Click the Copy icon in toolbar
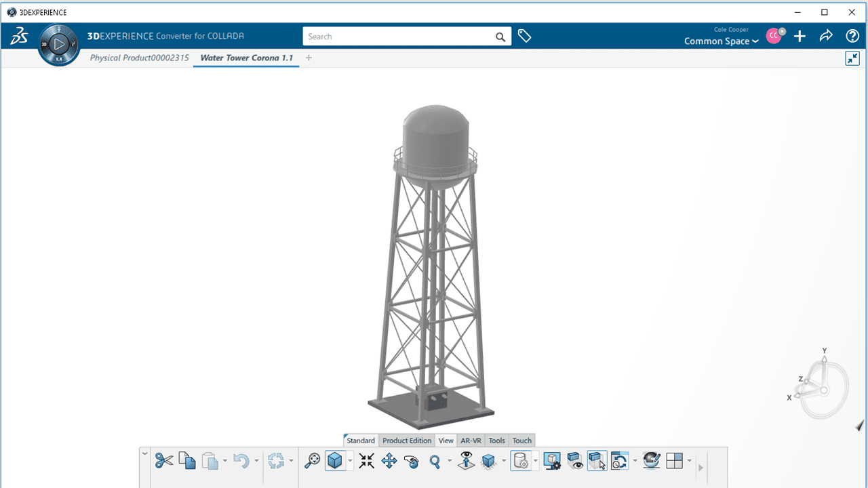Viewport: 868px width, 488px height. tap(187, 462)
